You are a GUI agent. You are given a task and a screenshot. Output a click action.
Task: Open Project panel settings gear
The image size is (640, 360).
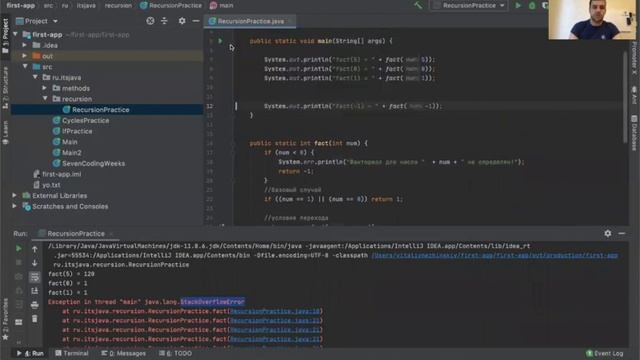(182, 21)
